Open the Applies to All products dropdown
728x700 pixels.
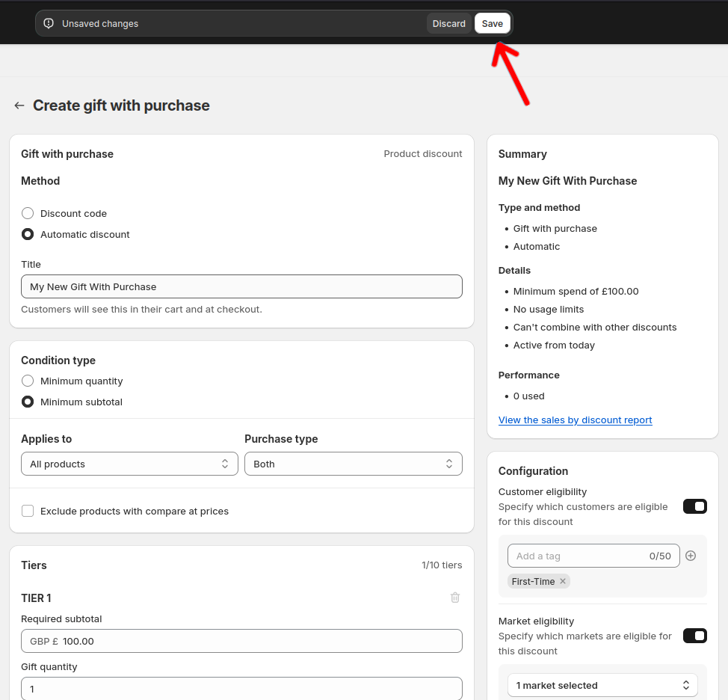point(129,464)
